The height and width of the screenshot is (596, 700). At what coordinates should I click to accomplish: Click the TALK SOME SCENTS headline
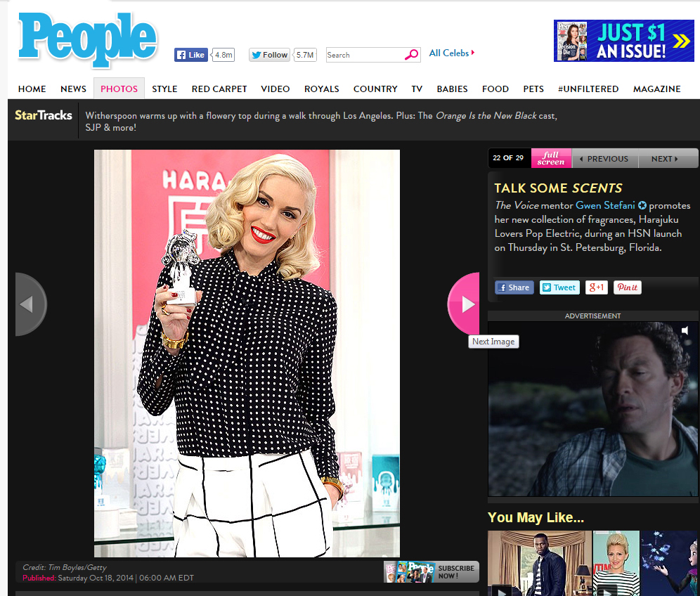pyautogui.click(x=558, y=188)
